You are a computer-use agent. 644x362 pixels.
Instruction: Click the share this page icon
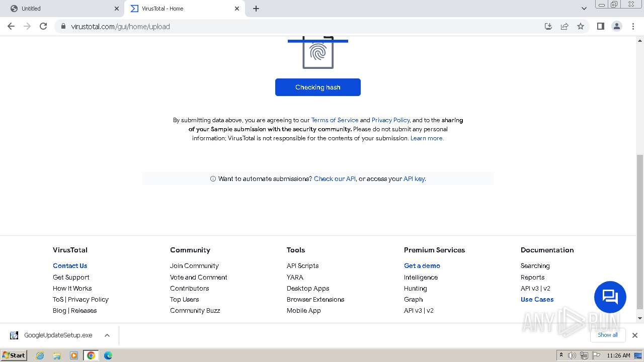(565, 26)
